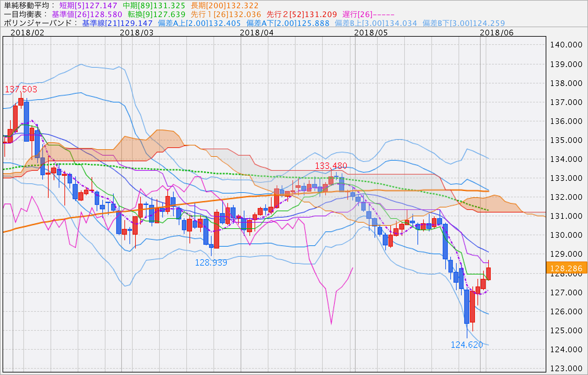Click the 130.000 price axis label

click(x=566, y=235)
